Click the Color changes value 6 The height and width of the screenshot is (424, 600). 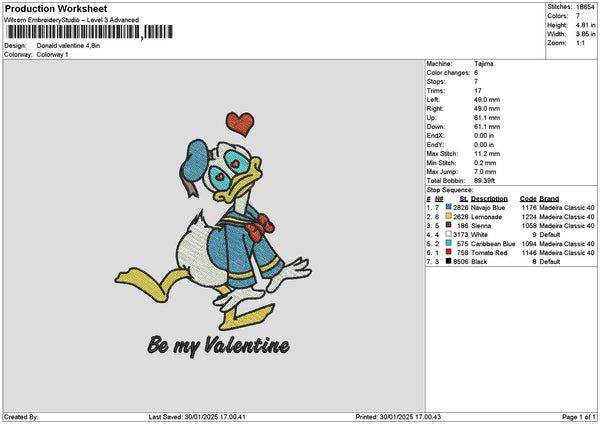(476, 73)
